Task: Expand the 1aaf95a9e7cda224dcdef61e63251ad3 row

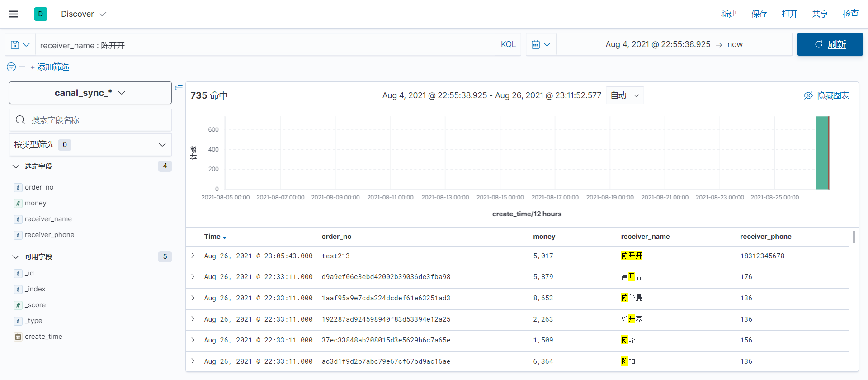Action: [x=193, y=298]
